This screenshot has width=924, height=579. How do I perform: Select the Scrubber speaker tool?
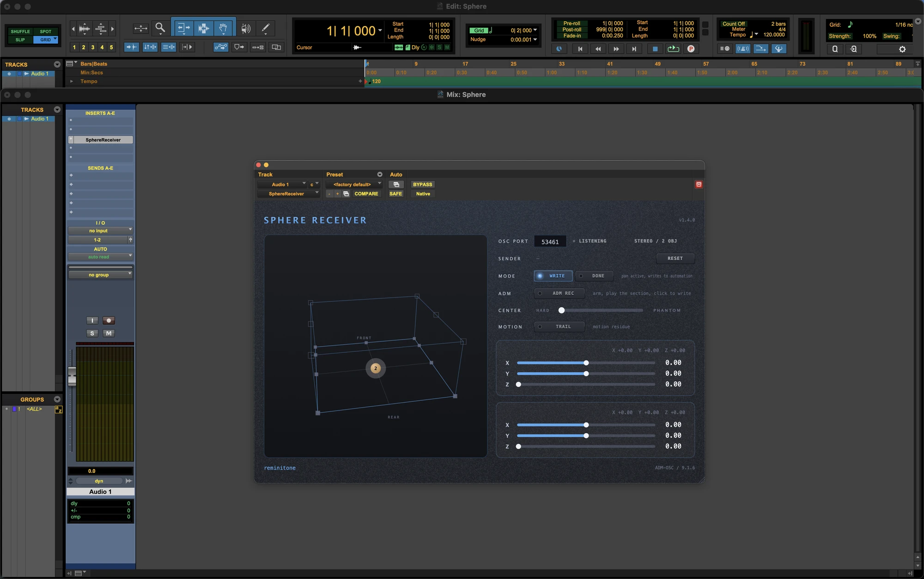click(246, 28)
